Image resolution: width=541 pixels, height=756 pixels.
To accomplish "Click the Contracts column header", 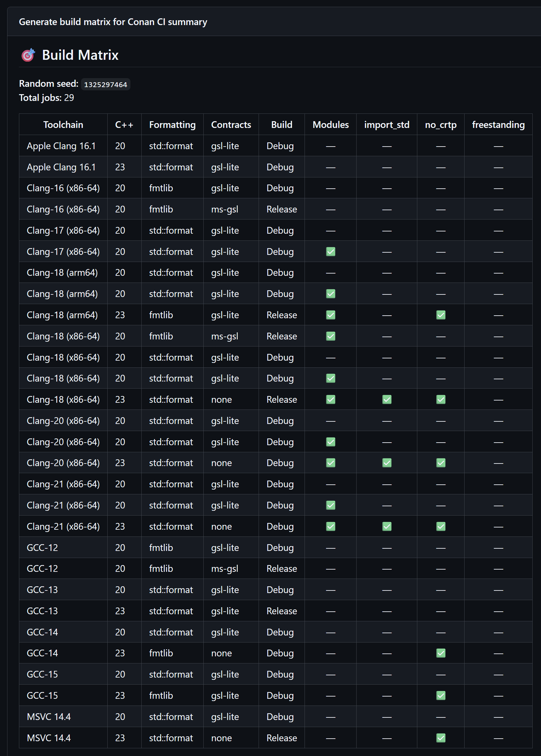I will tap(231, 125).
